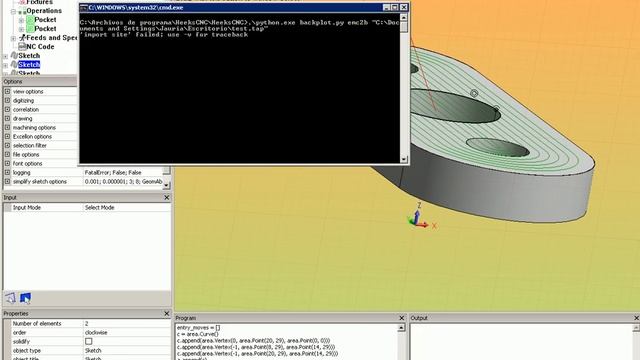Toggle the solidify checkbox

89,341
